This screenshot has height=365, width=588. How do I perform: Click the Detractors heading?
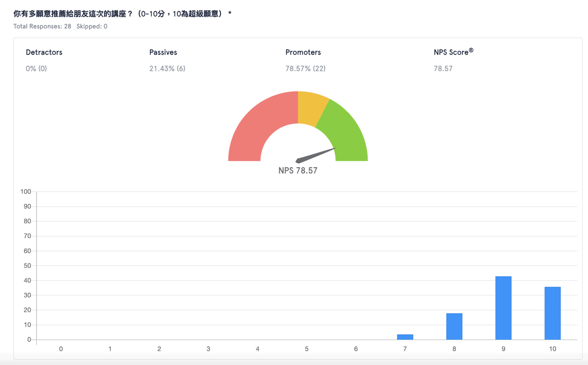click(x=44, y=52)
